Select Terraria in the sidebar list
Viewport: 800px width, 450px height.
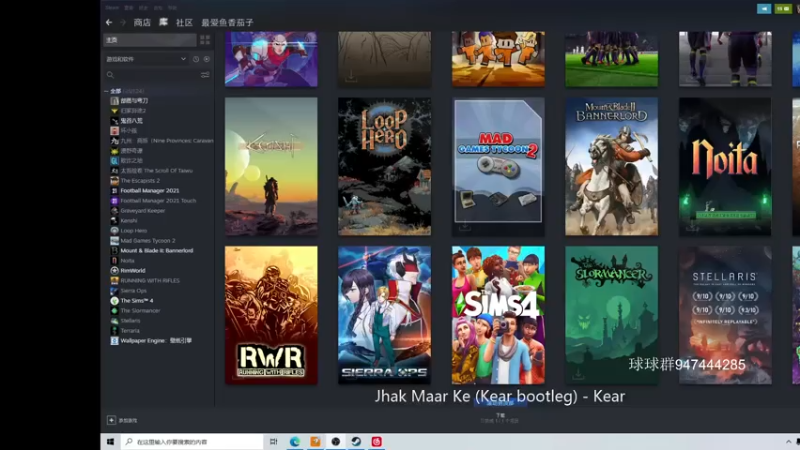(130, 331)
